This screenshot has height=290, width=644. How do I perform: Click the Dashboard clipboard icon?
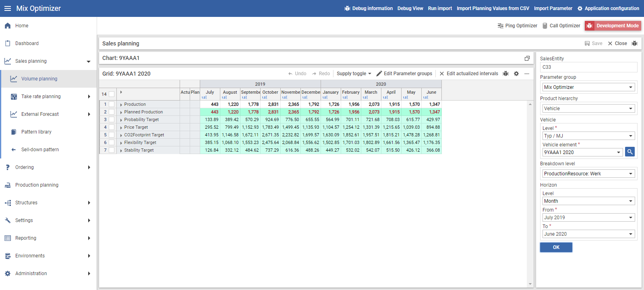click(x=8, y=43)
